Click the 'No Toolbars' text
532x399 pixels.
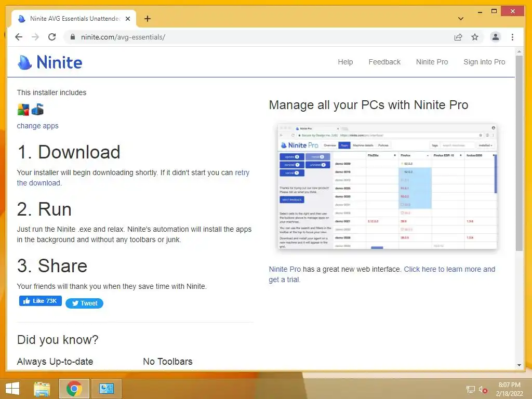coord(168,362)
